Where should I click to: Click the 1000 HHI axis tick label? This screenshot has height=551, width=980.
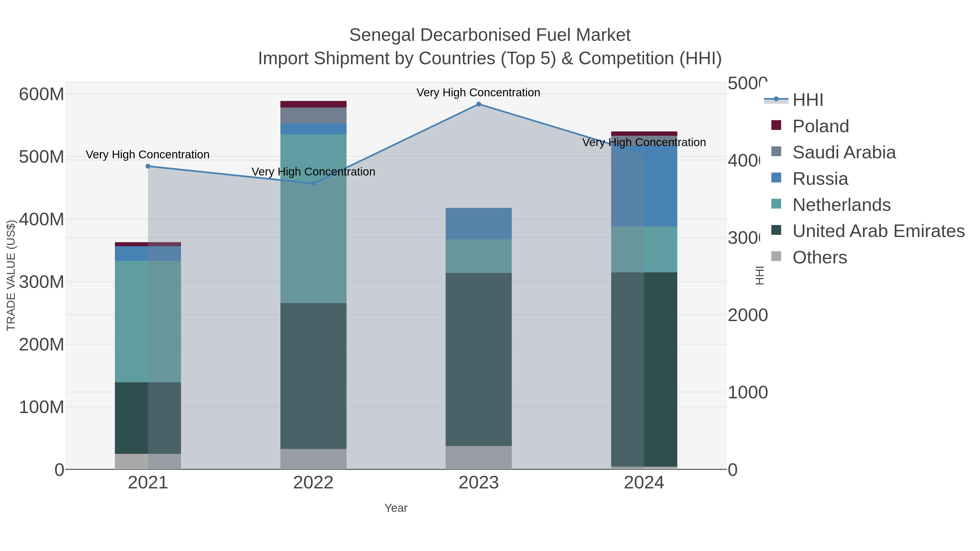tap(748, 392)
